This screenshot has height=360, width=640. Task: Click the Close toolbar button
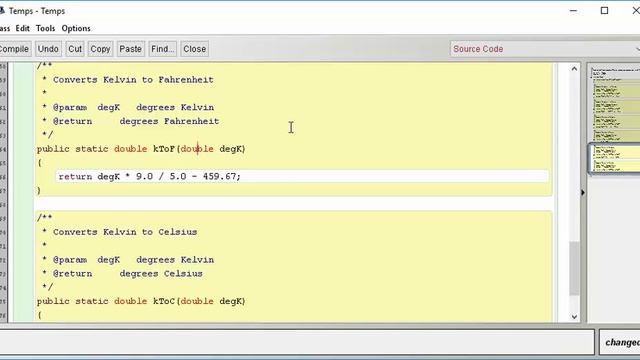pyautogui.click(x=195, y=49)
